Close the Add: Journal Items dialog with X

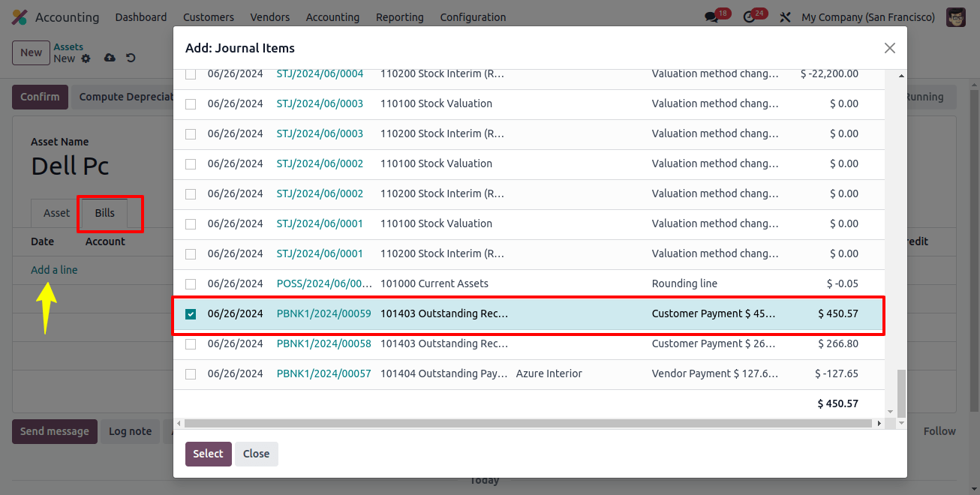[x=890, y=48]
